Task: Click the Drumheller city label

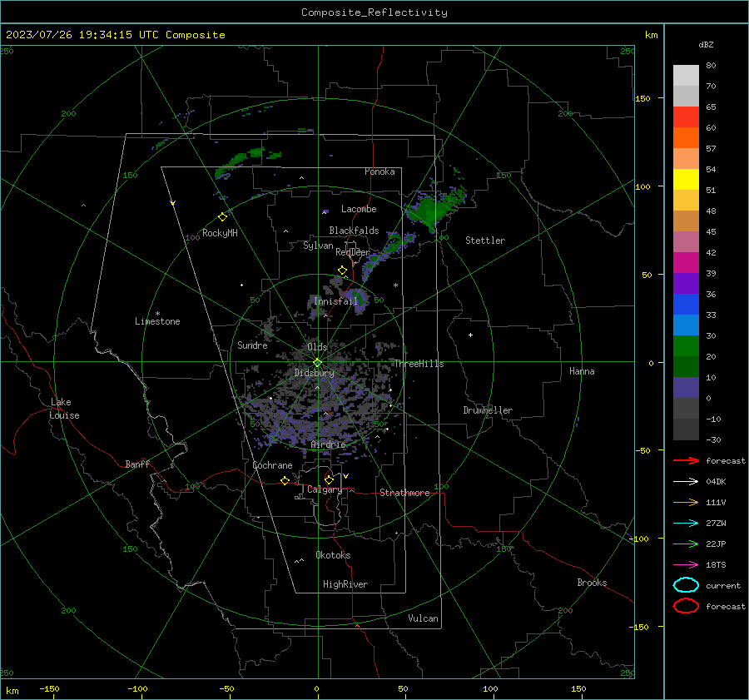Action: tap(488, 410)
